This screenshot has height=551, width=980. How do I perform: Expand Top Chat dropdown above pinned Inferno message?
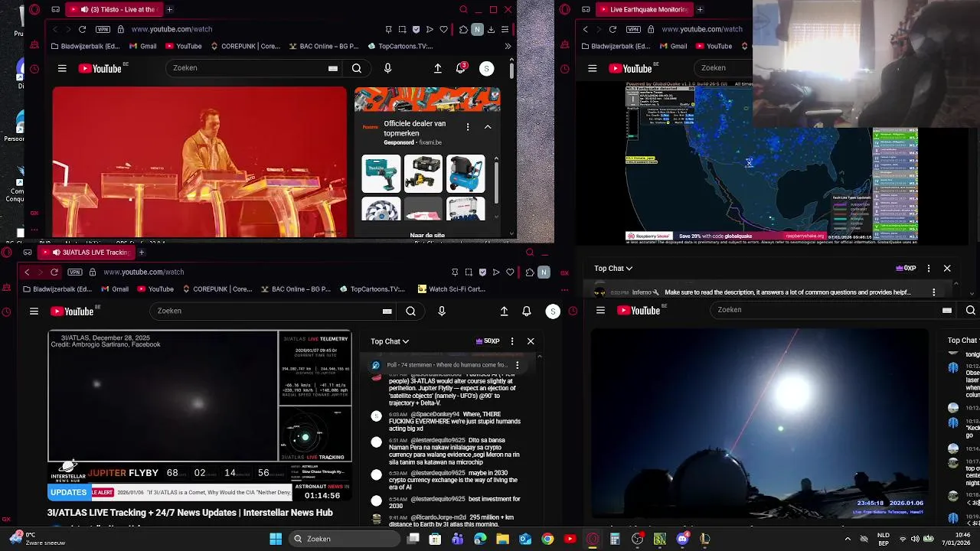coord(613,269)
